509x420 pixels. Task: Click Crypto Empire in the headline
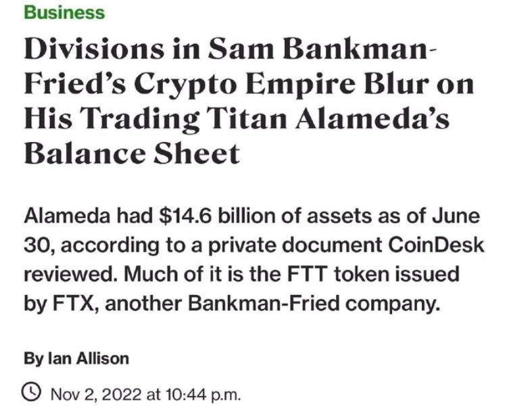pos(245,84)
